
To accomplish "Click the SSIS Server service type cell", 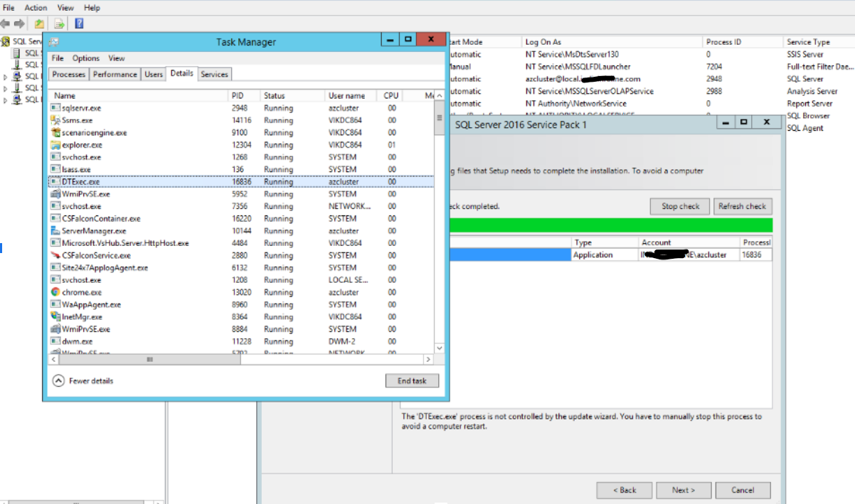I will [x=805, y=54].
